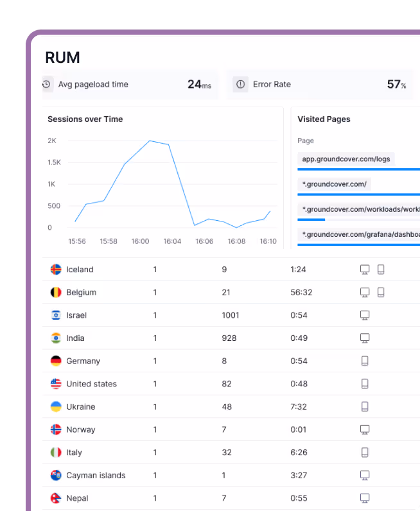Image resolution: width=420 pixels, height=511 pixels.
Task: Click mobile device icon in Germany row
Action: (x=365, y=361)
